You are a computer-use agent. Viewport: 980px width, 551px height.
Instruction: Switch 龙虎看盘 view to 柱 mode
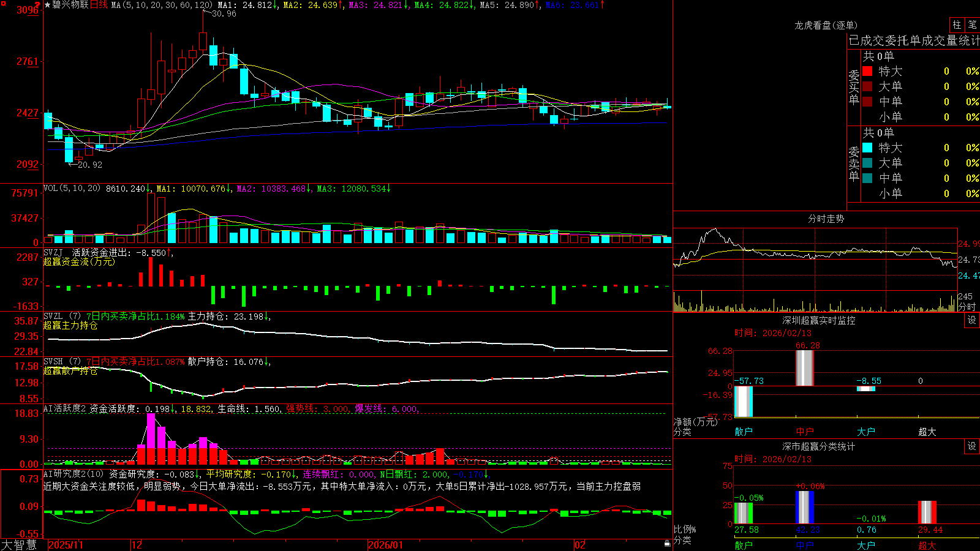(x=957, y=25)
